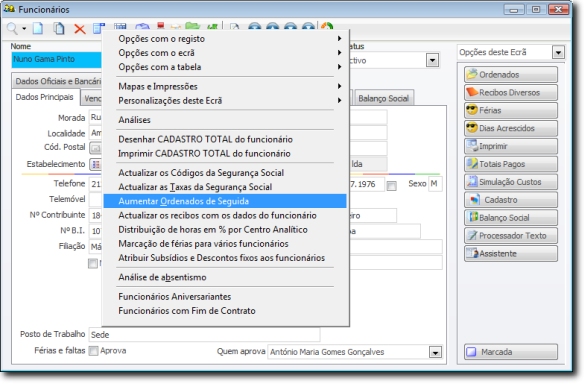Click the Férias button with sunglasses face

[511, 110]
